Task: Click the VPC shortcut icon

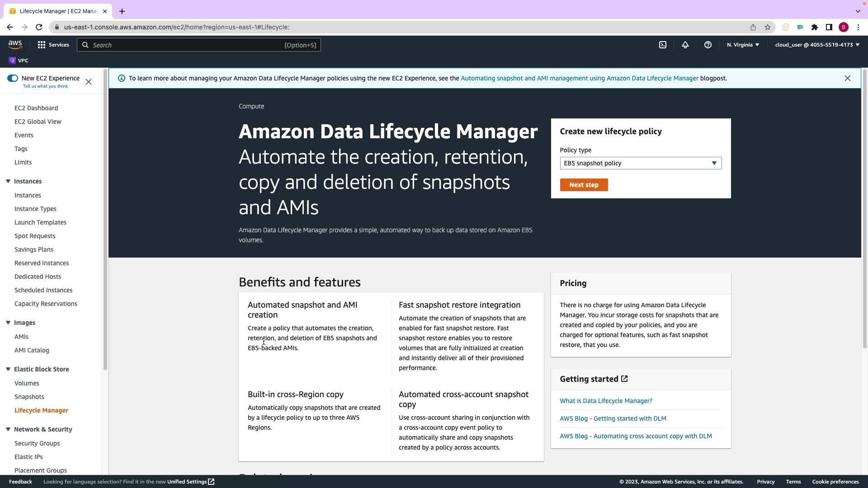Action: coord(12,61)
